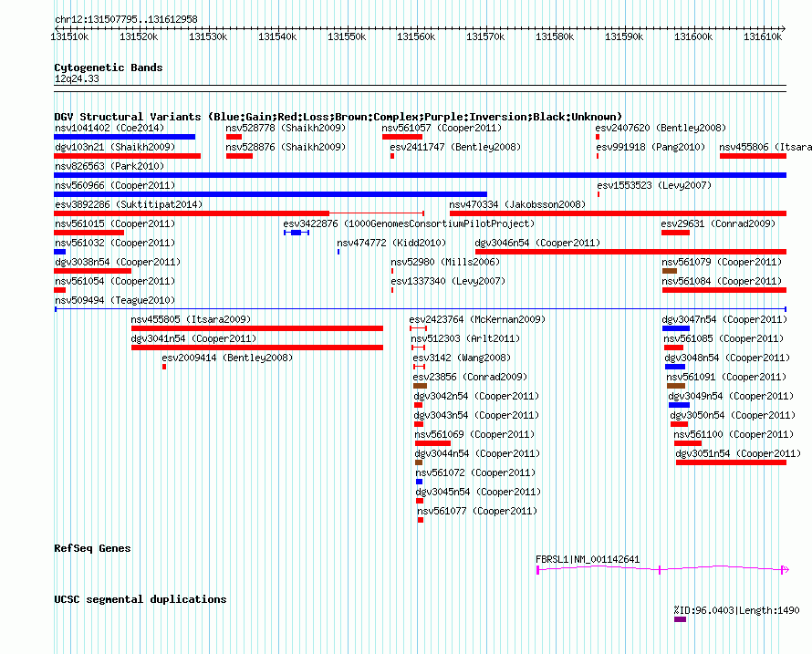Click nsv561100 (Cooper2011) label
This screenshot has width=812, height=654.
734,434
